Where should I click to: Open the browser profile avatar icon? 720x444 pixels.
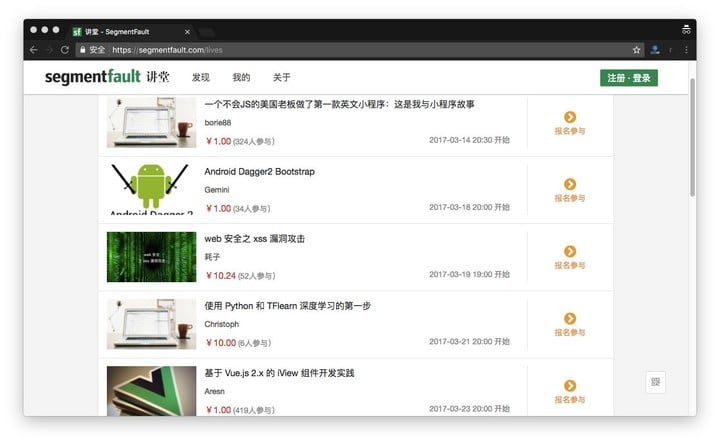[655, 50]
